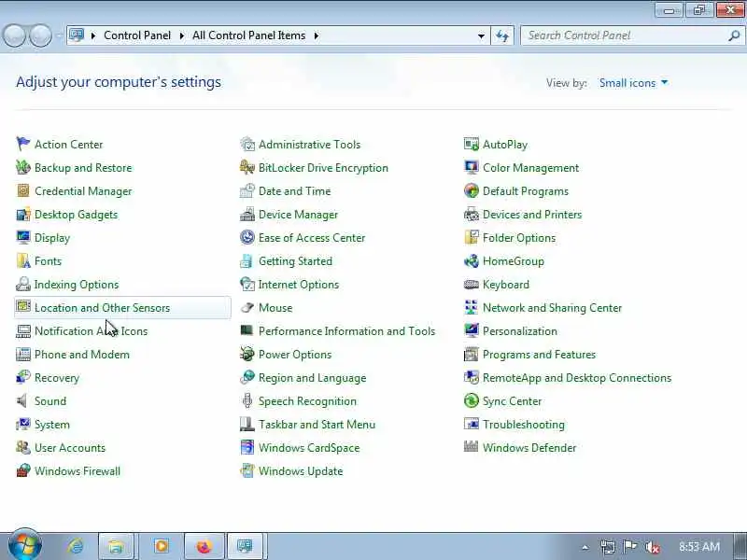
Task: Open the Getting Started link
Action: [x=295, y=261]
